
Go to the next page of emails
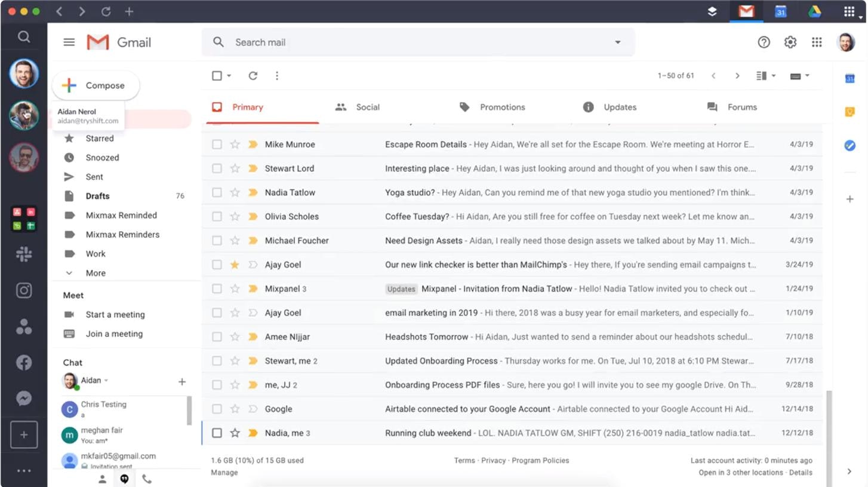point(737,76)
